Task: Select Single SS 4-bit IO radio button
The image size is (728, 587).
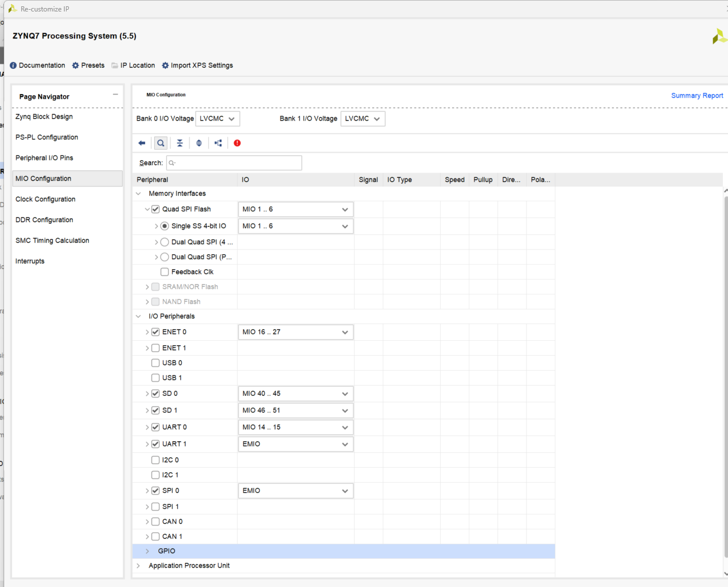Action: (165, 226)
